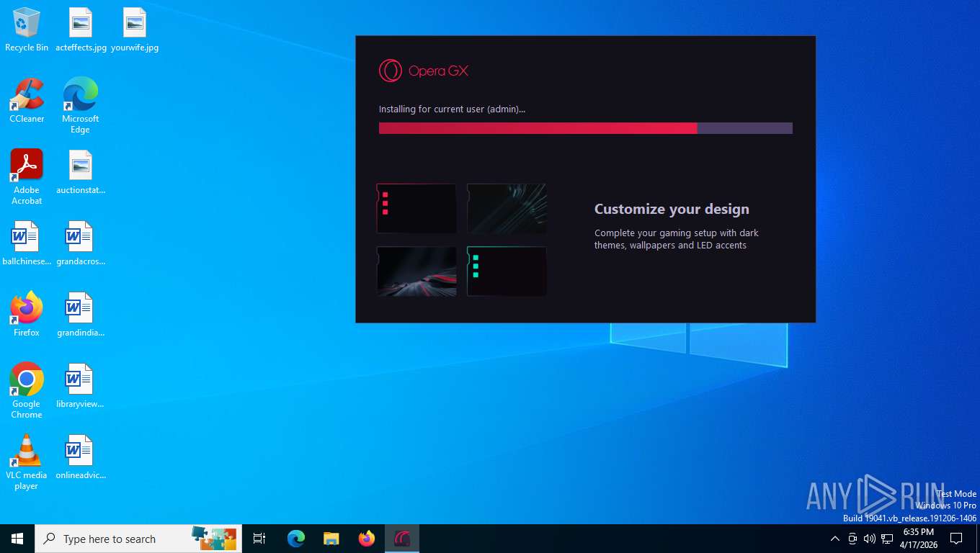Select libraryview Word document icon

[81, 386]
